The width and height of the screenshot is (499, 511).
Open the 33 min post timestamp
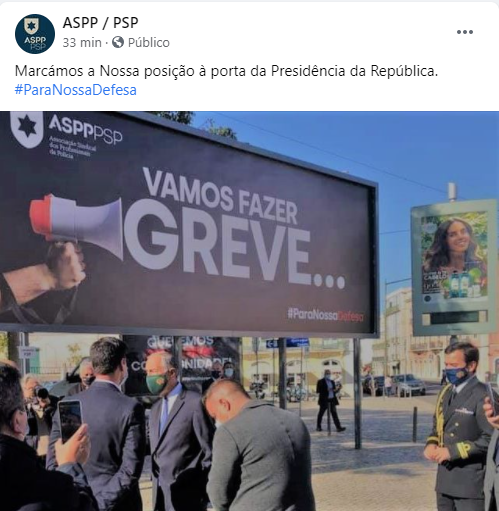[82, 43]
